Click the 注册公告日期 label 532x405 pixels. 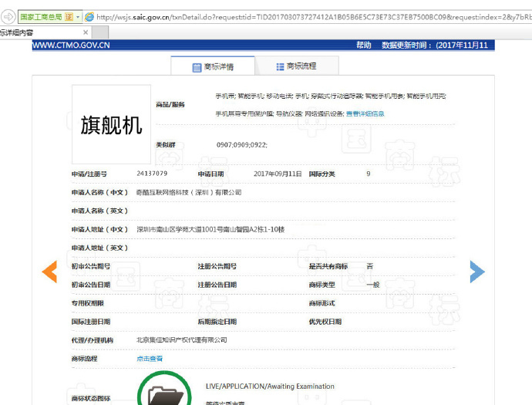coord(217,285)
